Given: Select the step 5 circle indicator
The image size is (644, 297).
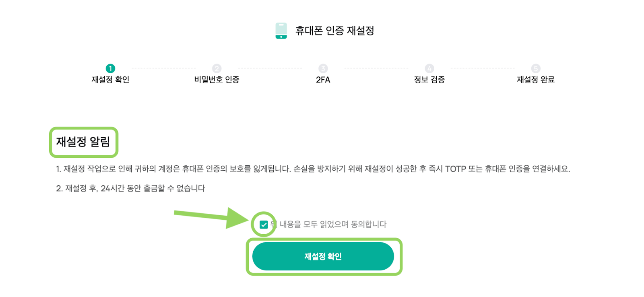Looking at the screenshot, I should tap(536, 68).
